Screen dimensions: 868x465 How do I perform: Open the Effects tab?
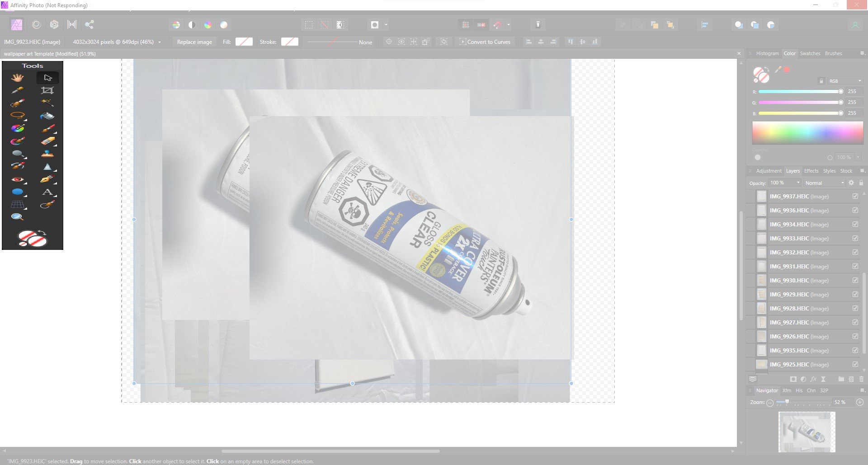[x=811, y=171]
